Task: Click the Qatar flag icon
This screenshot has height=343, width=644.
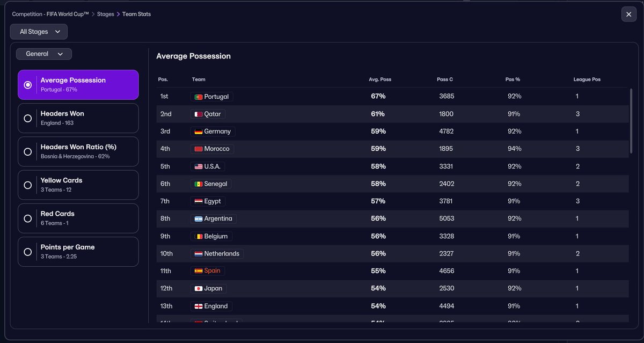Action: 198,114
